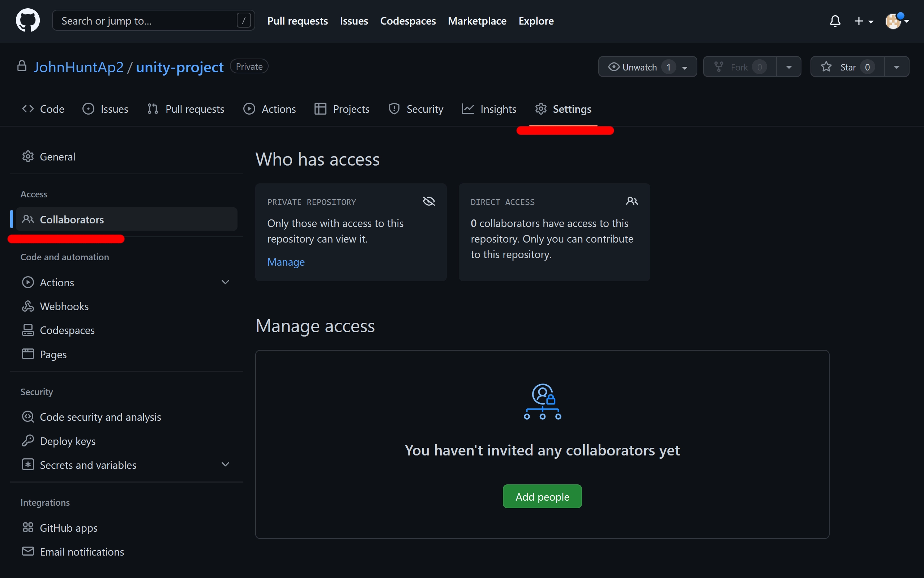Open GitHub apps under Integrations
This screenshot has height=578, width=924.
click(x=68, y=527)
